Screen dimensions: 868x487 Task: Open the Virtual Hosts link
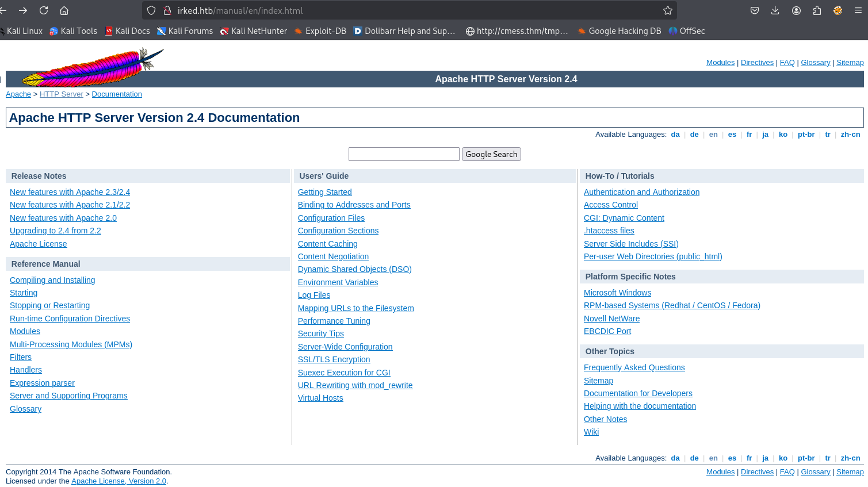click(320, 398)
